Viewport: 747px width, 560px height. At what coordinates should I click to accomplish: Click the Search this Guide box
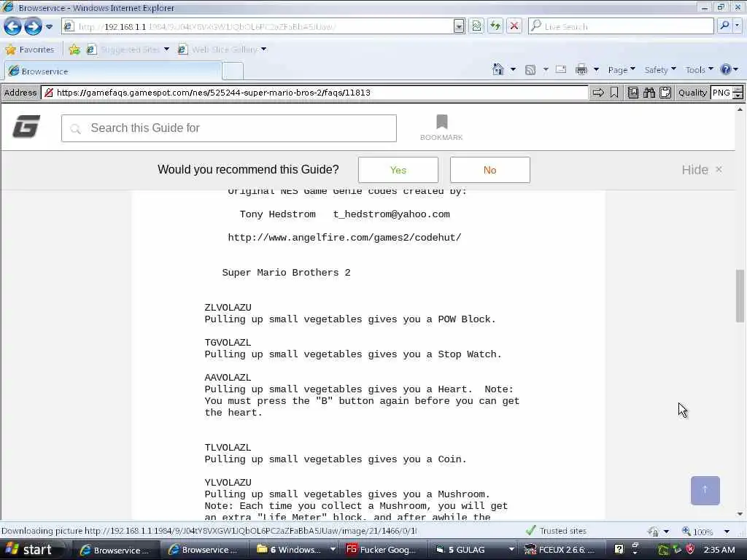[x=228, y=128]
